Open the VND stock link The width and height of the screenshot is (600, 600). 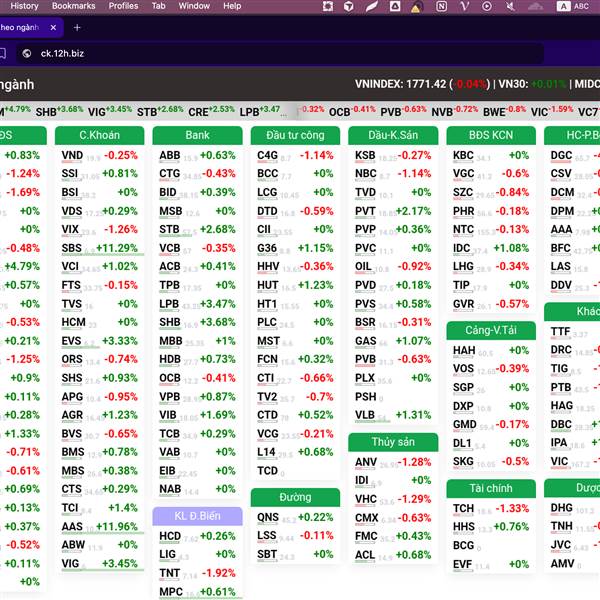pyautogui.click(x=72, y=155)
